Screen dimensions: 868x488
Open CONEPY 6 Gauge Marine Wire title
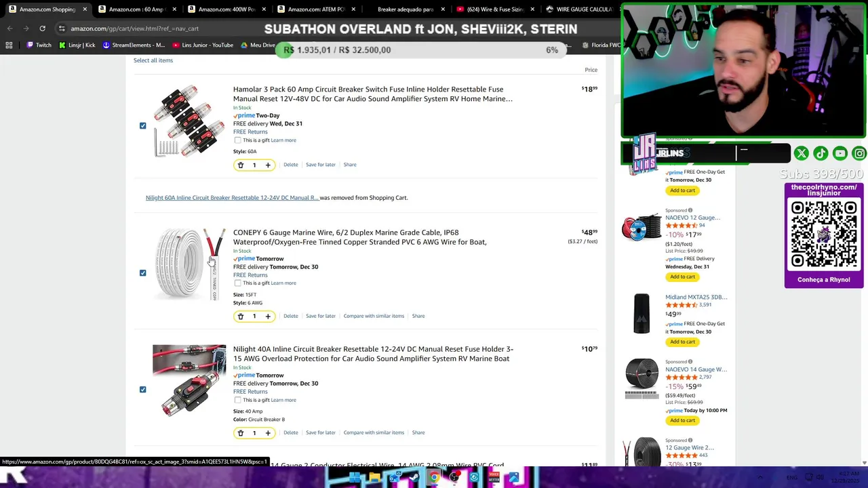point(360,237)
